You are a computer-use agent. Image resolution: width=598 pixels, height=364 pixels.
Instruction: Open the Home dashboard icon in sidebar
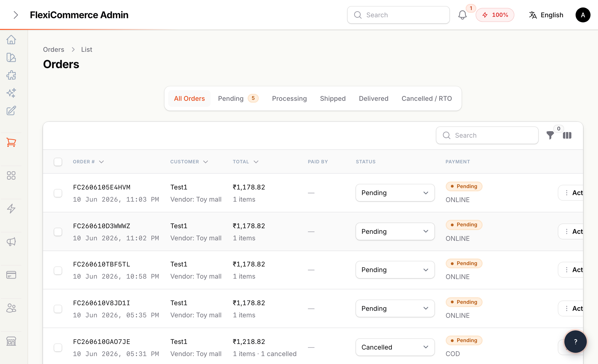coord(11,39)
